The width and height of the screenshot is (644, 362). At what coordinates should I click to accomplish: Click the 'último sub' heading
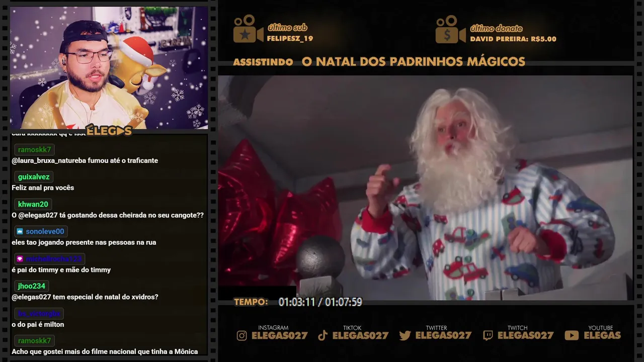(287, 28)
